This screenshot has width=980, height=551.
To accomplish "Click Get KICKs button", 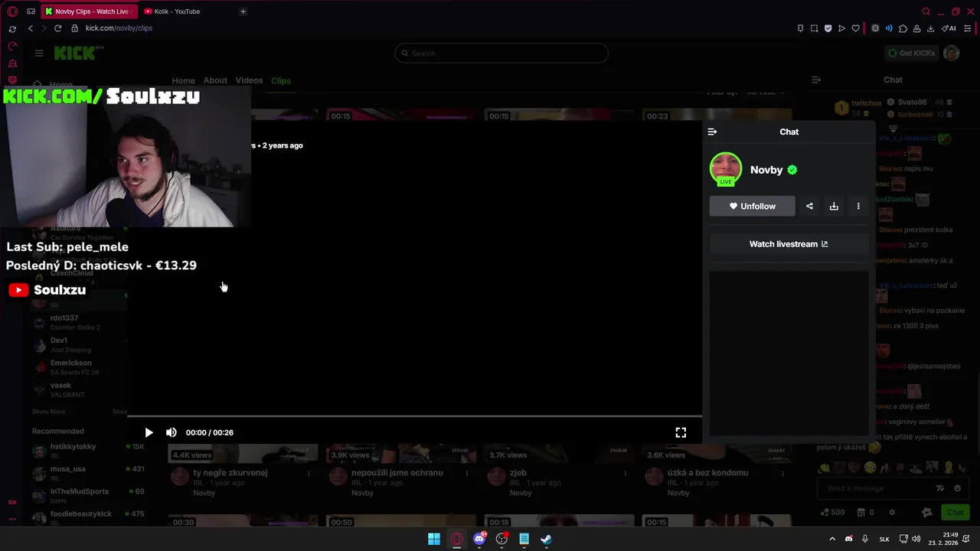I will click(911, 53).
